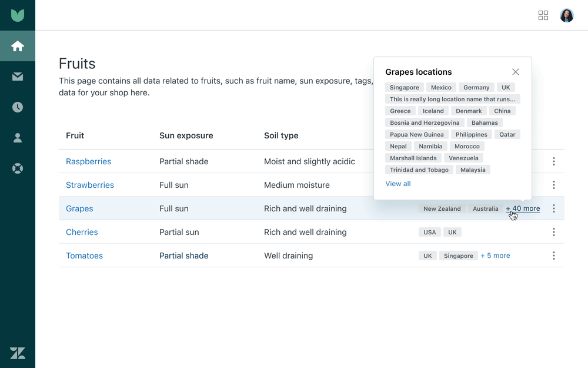Click the Australia tag in Grapes row
The width and height of the screenshot is (588, 368).
(x=486, y=209)
